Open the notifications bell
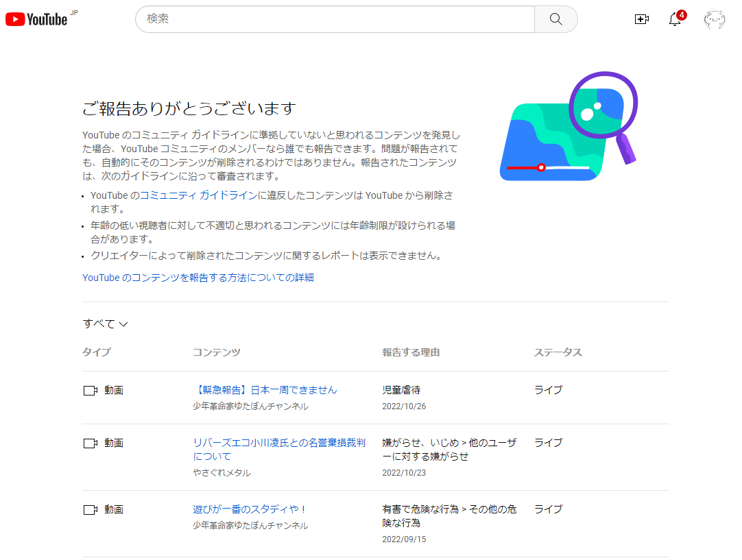This screenshot has width=742, height=560. (675, 19)
